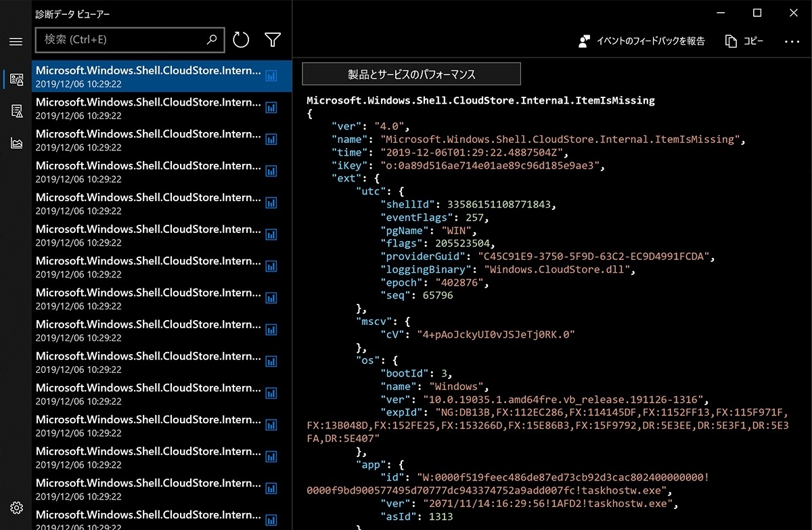The width and height of the screenshot is (812, 530).
Task: Click the cV value 4+pAoJckyUI0vJSJeTj0RK.0
Action: pyautogui.click(x=496, y=334)
